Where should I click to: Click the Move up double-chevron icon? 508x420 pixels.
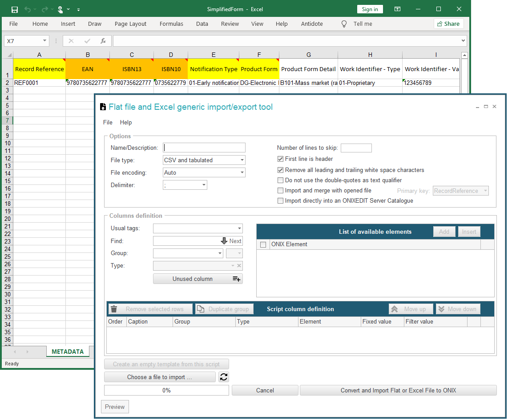point(394,309)
